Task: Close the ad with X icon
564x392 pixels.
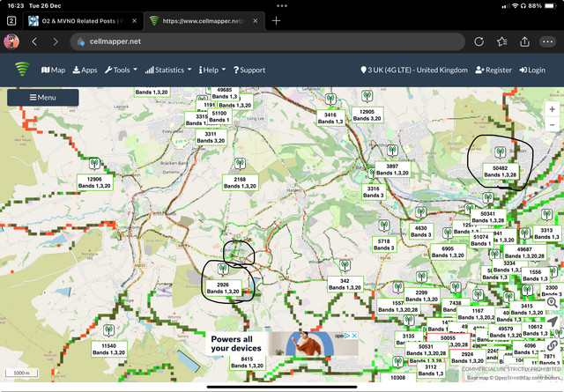Action: 354,336
